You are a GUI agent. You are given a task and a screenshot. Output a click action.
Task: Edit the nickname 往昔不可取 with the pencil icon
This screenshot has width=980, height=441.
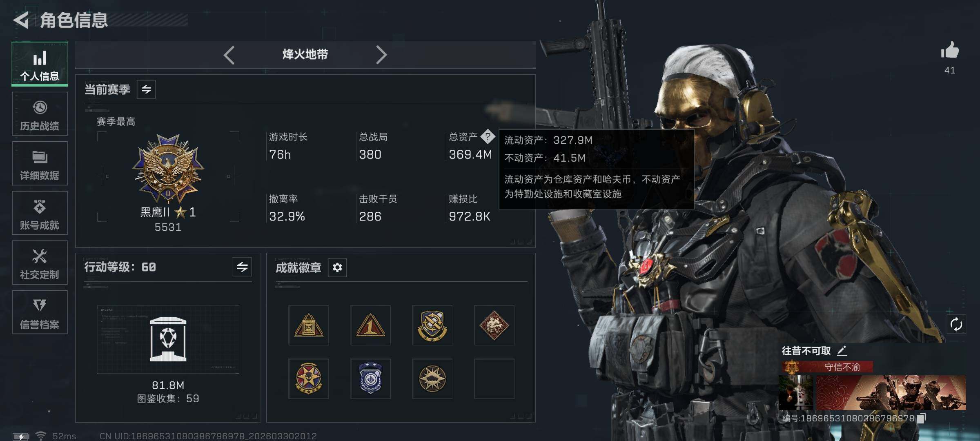[x=842, y=351]
